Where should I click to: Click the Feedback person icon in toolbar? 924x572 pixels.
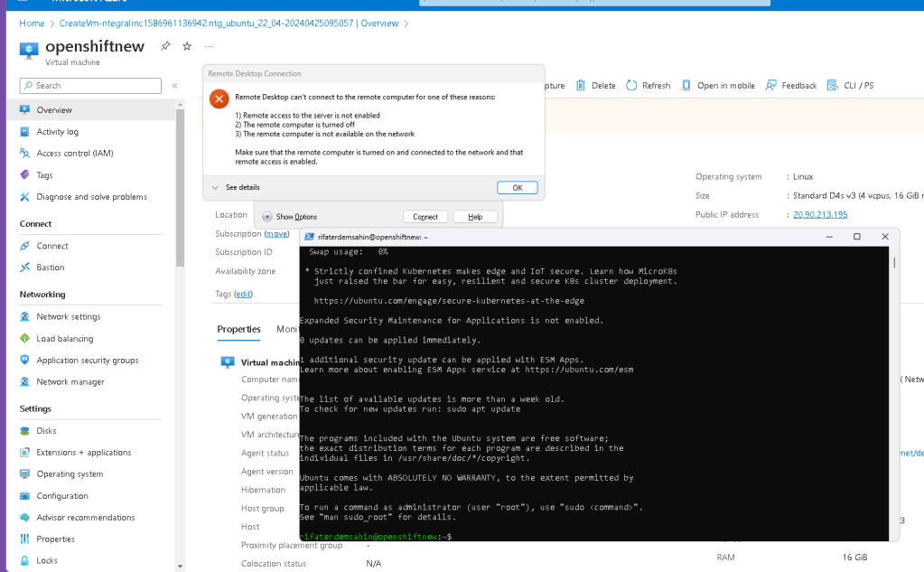point(770,86)
